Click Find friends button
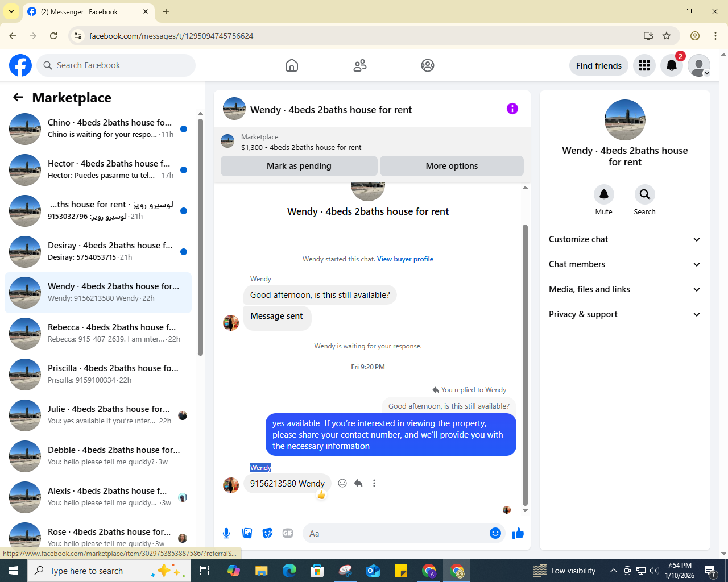The image size is (728, 582). coord(599,66)
